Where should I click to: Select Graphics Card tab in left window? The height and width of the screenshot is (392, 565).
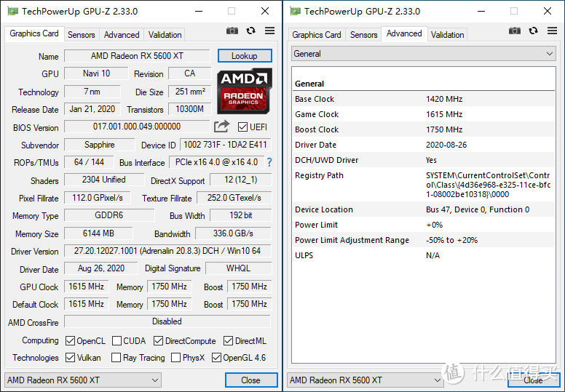34,33
